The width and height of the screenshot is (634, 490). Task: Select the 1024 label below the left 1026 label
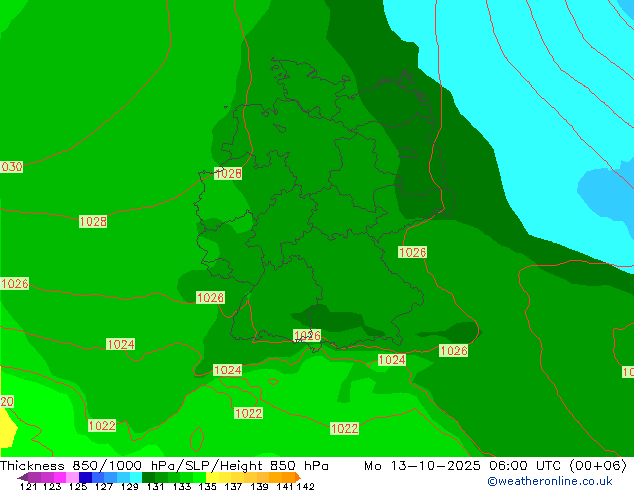[x=120, y=344]
